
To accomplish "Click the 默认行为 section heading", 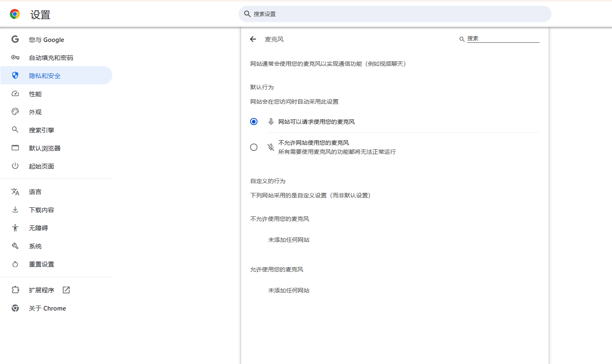I will [262, 87].
